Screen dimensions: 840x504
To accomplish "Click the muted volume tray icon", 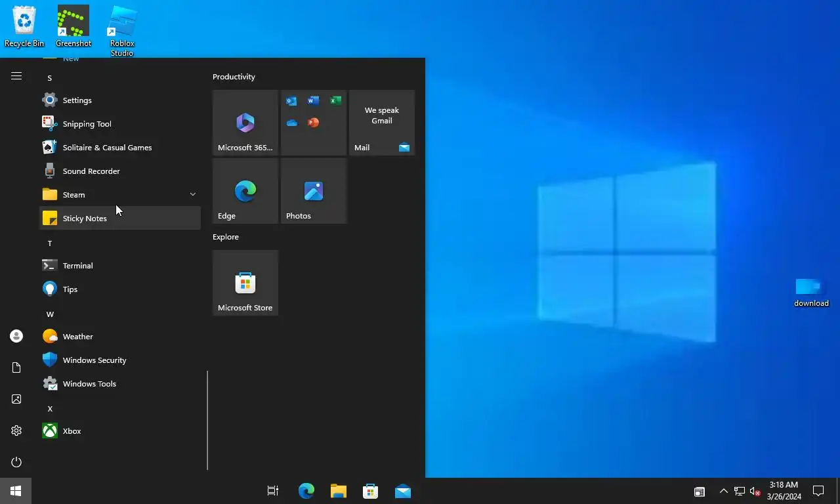I will pos(755,491).
